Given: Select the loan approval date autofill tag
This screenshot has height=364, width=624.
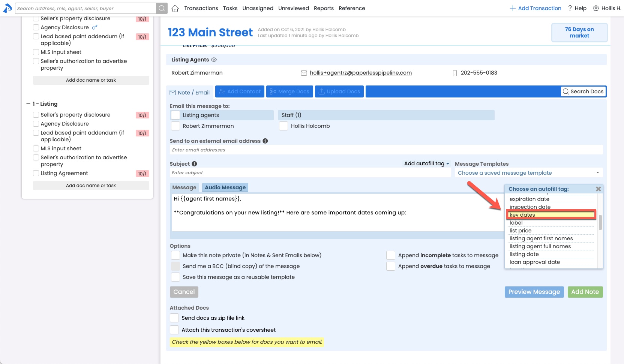Looking at the screenshot, I should [x=551, y=262].
